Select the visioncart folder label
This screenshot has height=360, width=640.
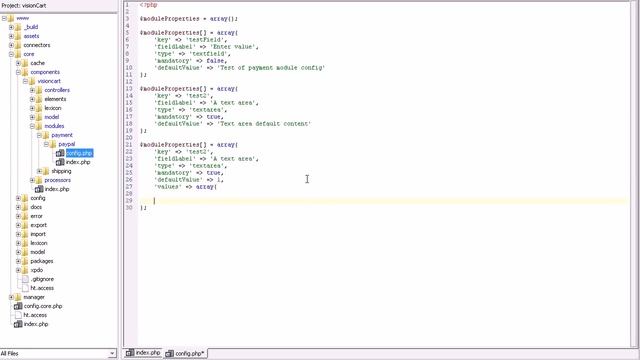point(49,81)
